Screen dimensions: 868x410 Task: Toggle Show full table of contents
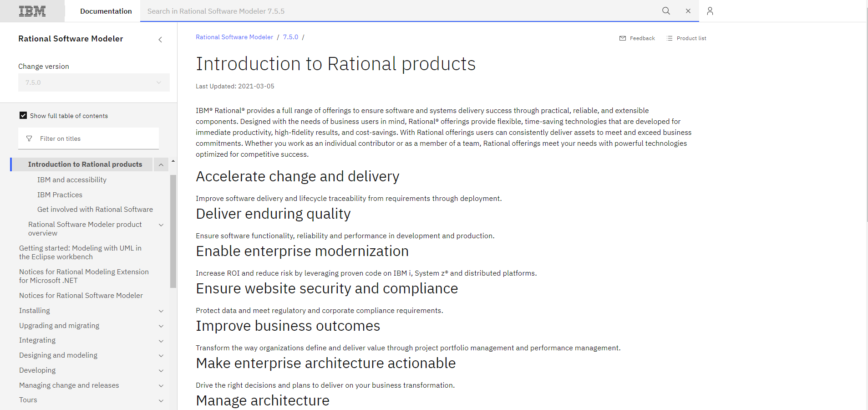tap(23, 115)
